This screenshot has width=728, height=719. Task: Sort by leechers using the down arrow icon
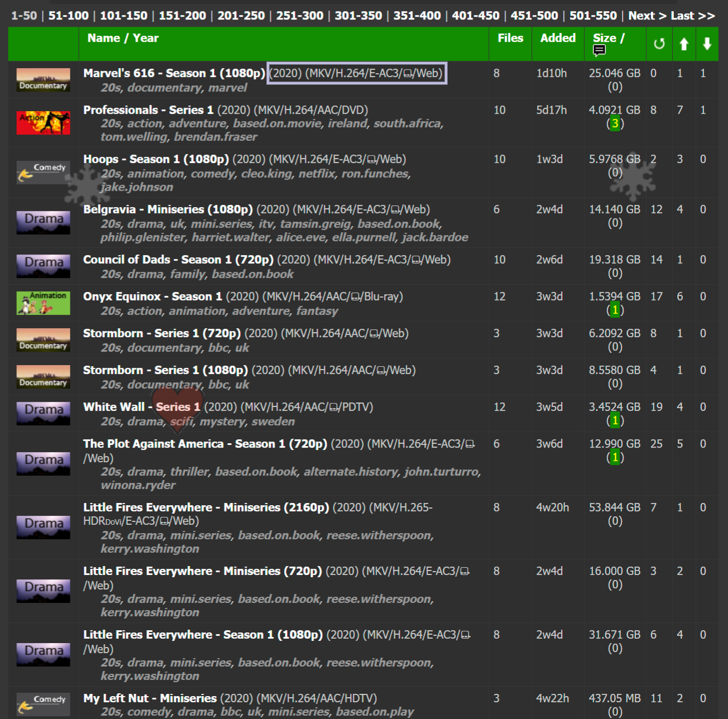707,44
